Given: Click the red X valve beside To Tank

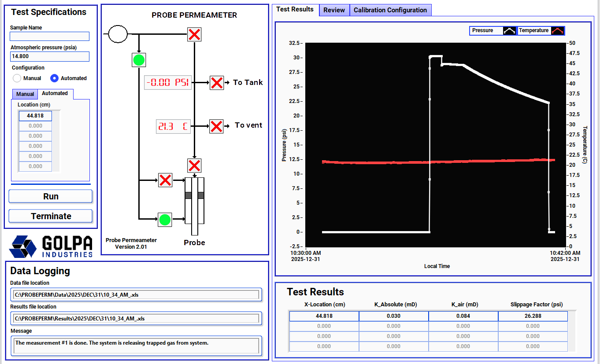Looking at the screenshot, I should click(x=216, y=83).
